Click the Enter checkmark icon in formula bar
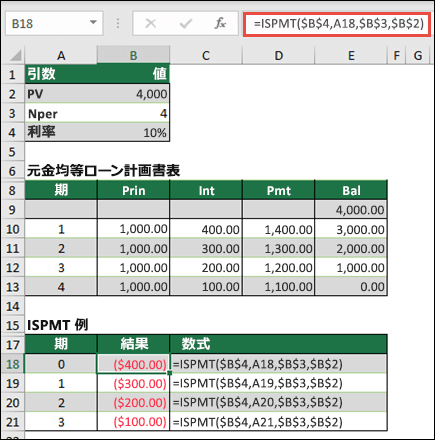 [x=185, y=23]
